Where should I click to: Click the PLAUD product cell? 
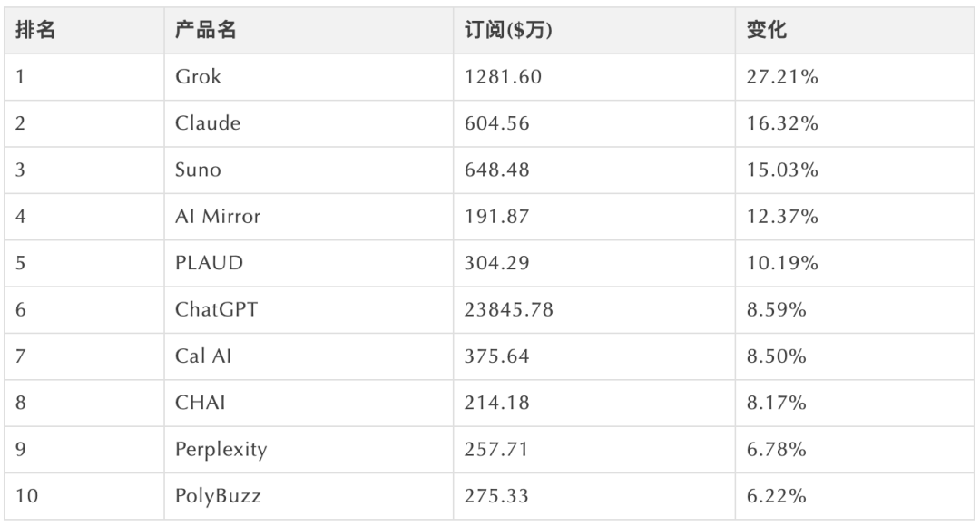[210, 264]
